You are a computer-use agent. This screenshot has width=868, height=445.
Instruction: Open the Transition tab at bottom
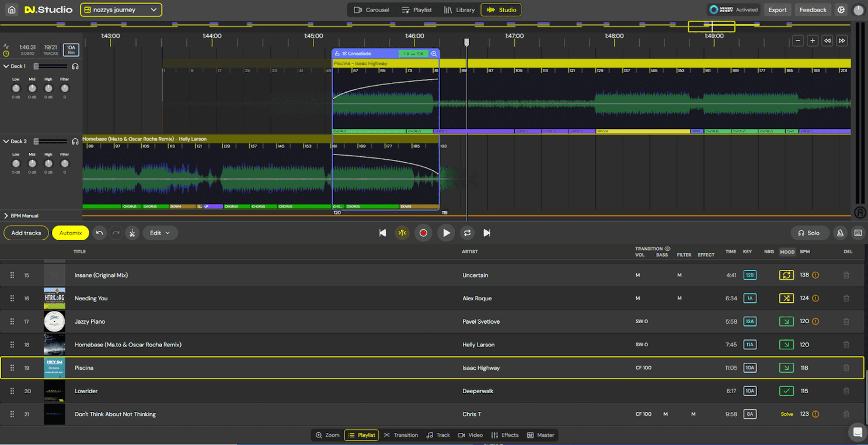400,435
